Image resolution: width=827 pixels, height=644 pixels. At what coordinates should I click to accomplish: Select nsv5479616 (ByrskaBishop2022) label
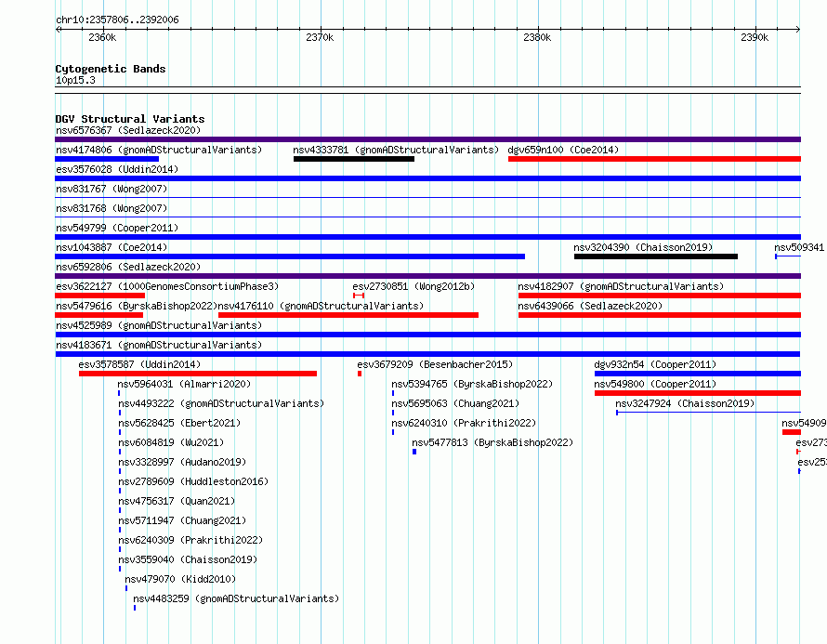point(137,306)
